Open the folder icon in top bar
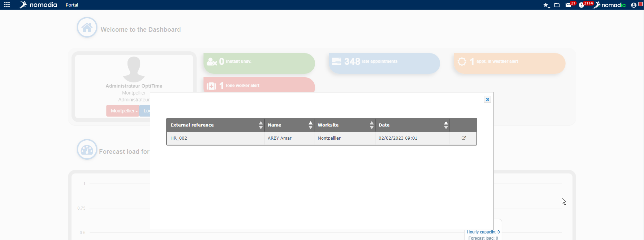This screenshot has width=644, height=240. click(x=557, y=5)
